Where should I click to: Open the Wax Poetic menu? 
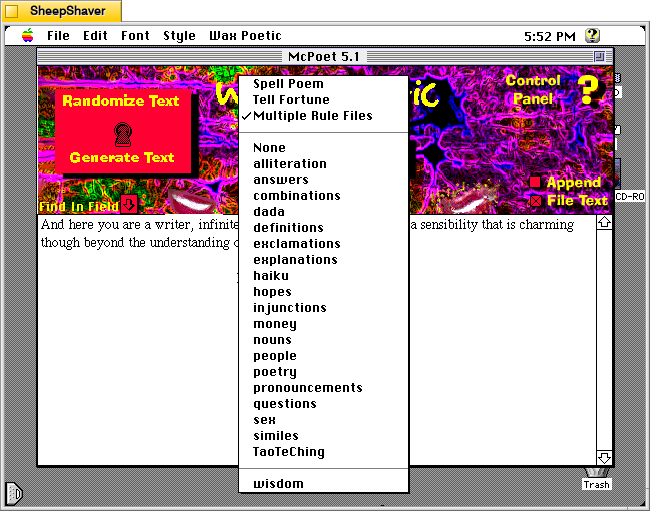coord(245,36)
